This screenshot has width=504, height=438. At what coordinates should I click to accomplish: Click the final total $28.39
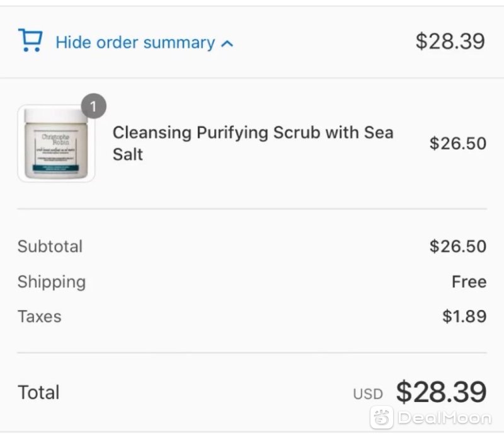[441, 392]
